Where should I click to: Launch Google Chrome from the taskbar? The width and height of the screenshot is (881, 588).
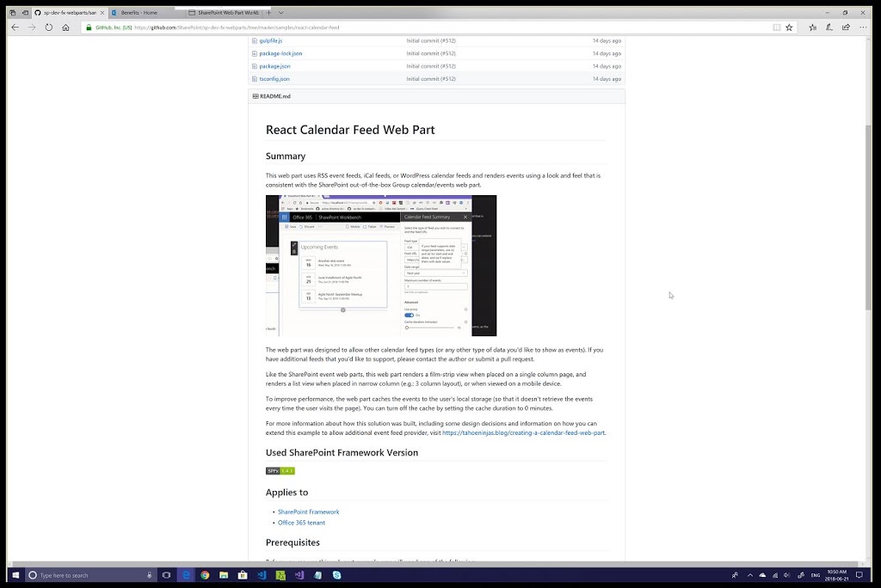click(205, 575)
